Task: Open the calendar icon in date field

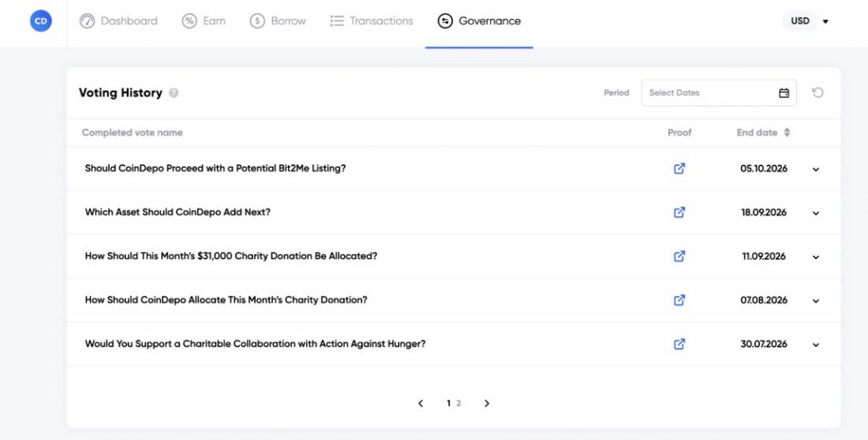Action: pos(784,92)
